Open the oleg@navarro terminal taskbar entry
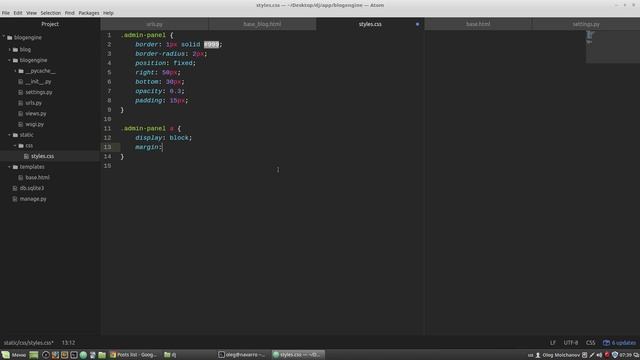The width and height of the screenshot is (640, 360). [242, 355]
